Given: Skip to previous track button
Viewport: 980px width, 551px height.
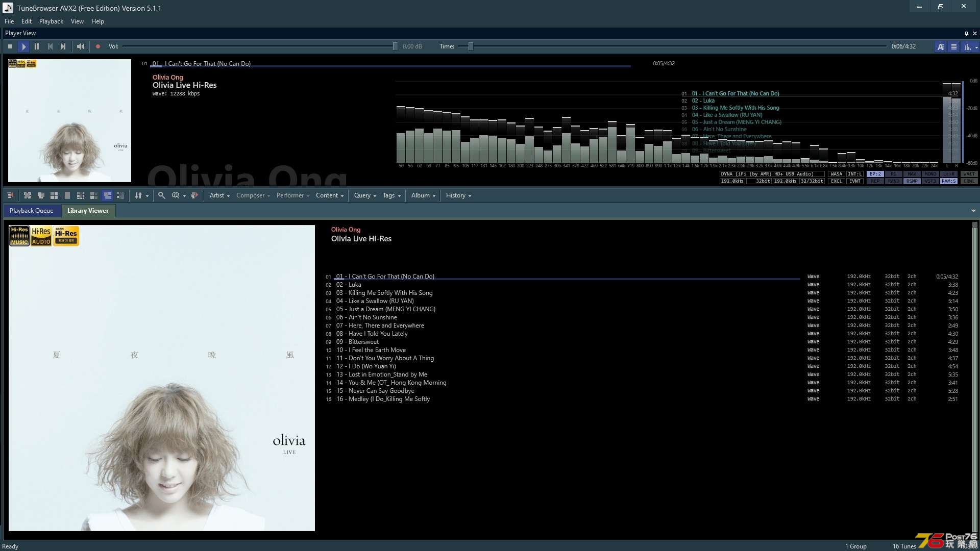Looking at the screenshot, I should point(50,46).
